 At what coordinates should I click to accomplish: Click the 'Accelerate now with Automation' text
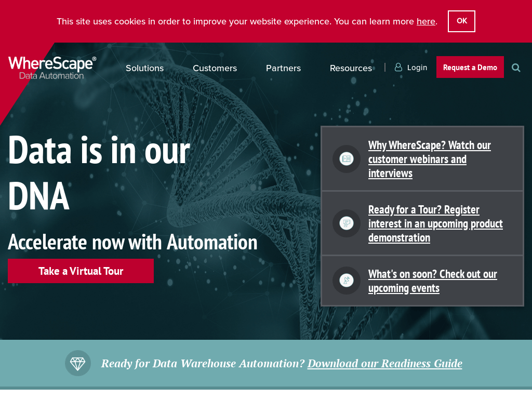point(132,242)
